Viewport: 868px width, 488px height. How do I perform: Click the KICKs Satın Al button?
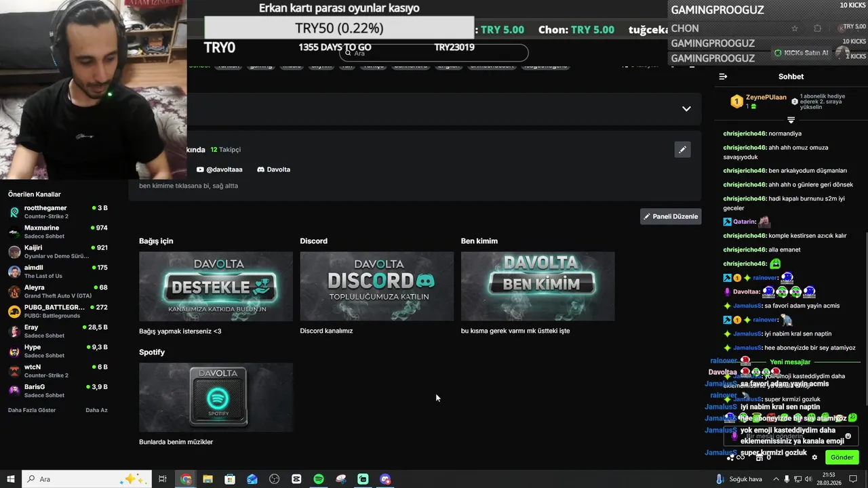pos(802,53)
